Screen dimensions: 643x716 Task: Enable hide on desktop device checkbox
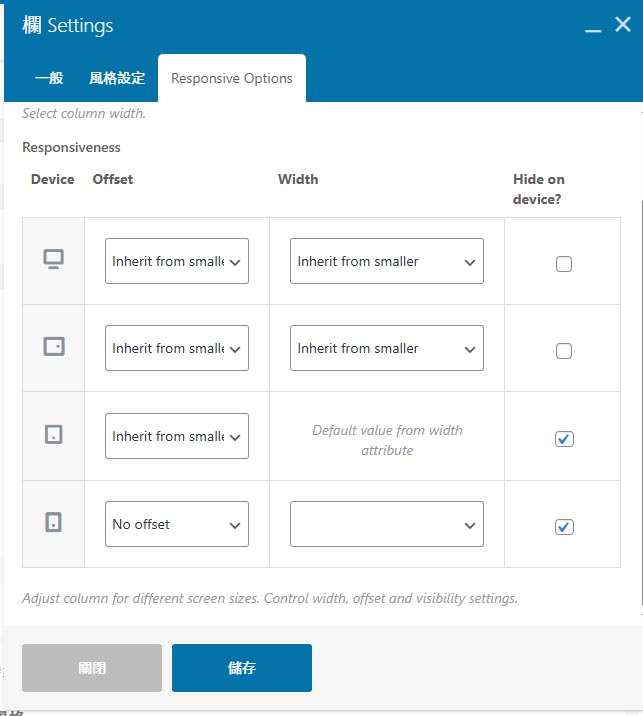564,264
